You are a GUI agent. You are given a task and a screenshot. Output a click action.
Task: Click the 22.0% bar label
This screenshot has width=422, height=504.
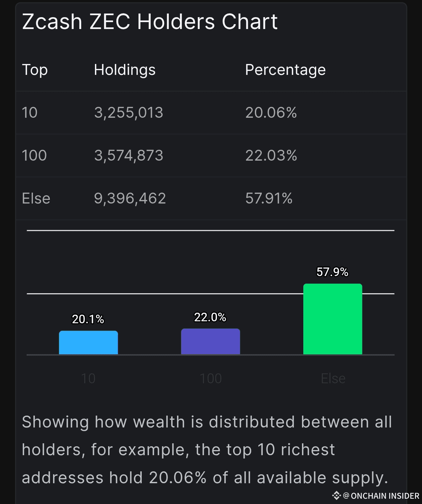point(210,317)
